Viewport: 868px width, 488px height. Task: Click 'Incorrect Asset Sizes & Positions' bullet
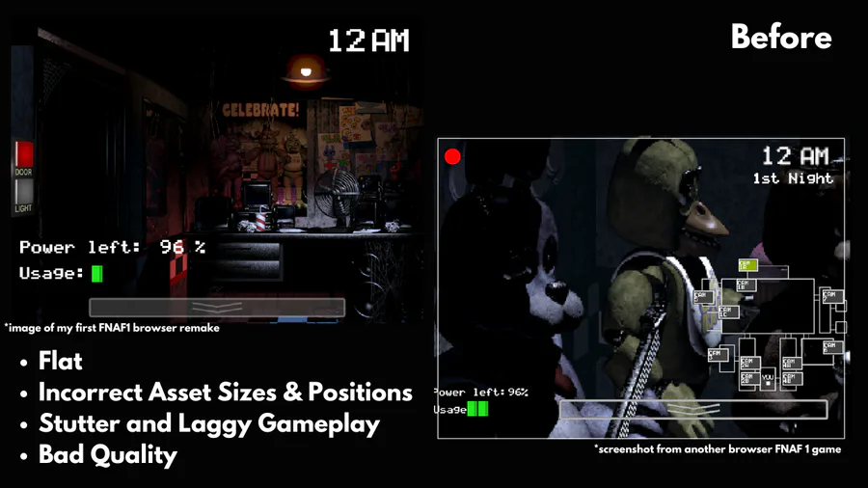(x=226, y=393)
